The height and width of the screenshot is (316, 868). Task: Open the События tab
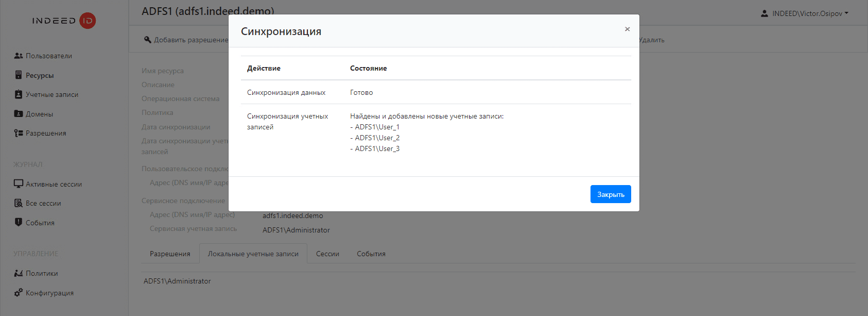tap(371, 254)
